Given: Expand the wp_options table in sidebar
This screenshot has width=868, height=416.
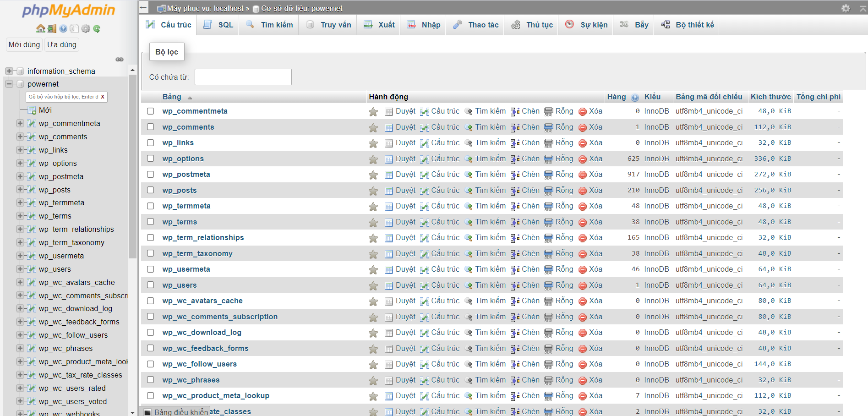Looking at the screenshot, I should [x=20, y=163].
